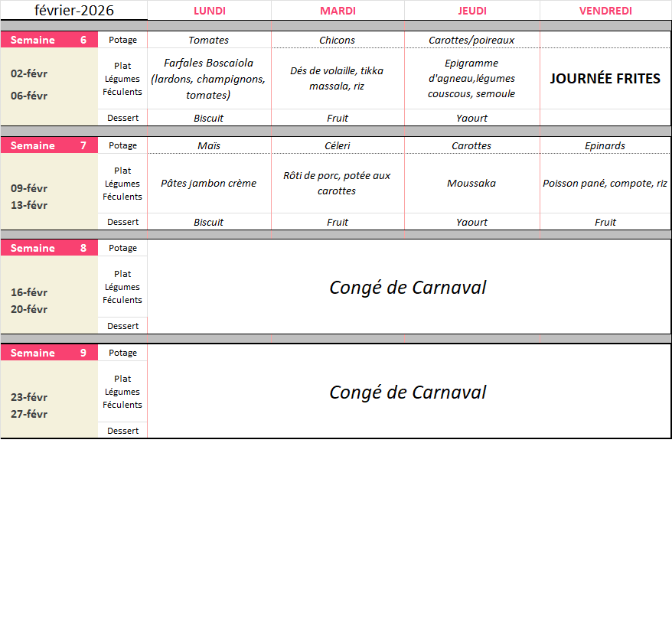
Task: Select the Pâtes jambon crème cell
Action: (209, 184)
